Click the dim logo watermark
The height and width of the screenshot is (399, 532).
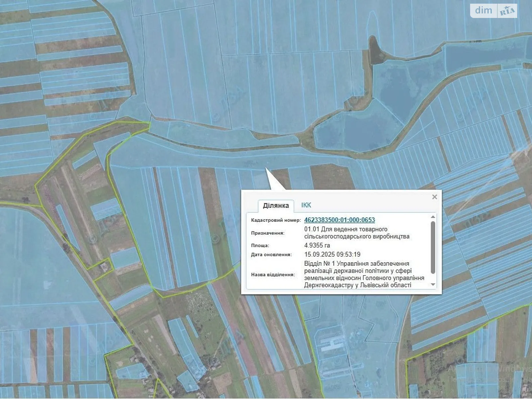click(x=483, y=10)
